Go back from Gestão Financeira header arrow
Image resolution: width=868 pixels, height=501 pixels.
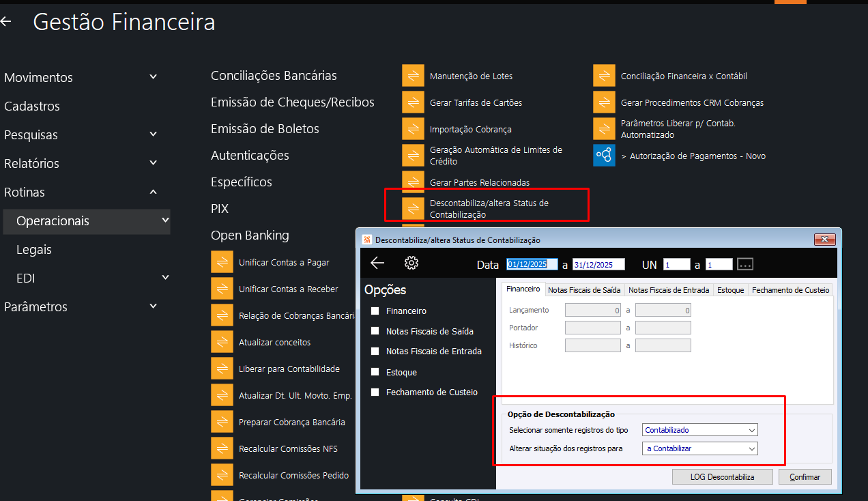[x=6, y=22]
